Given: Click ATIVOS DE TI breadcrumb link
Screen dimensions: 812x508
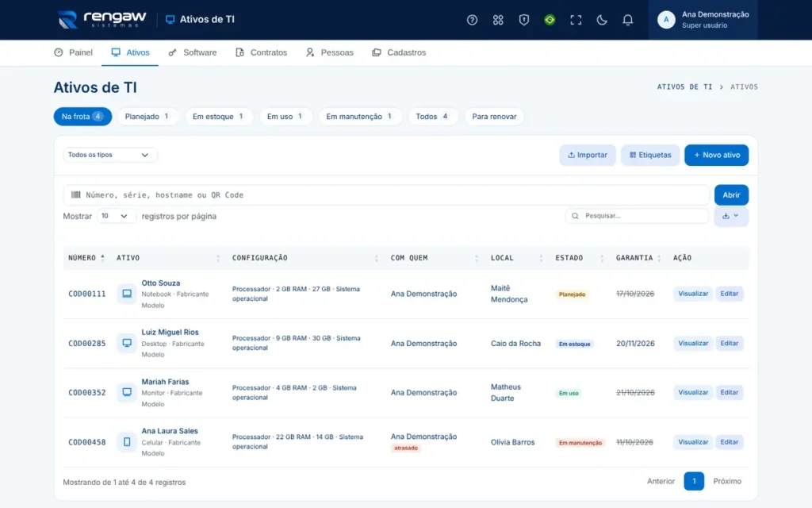Looking at the screenshot, I should coord(684,87).
